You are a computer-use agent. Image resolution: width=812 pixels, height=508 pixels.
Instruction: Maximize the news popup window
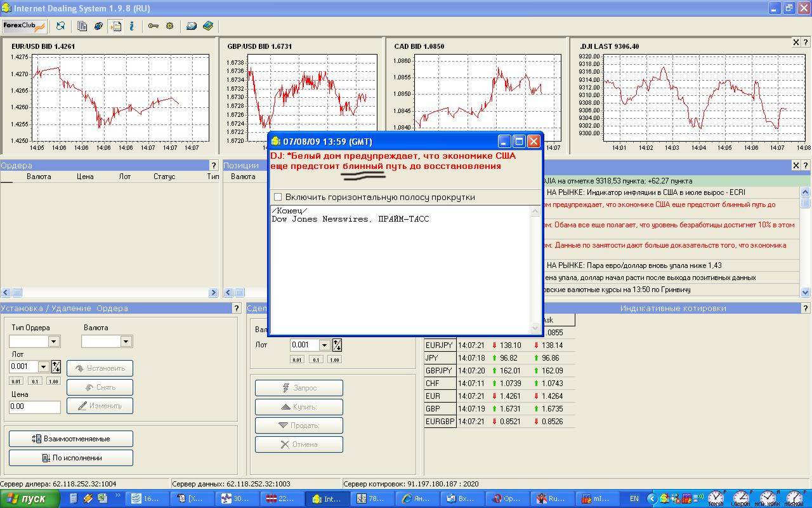(519, 141)
